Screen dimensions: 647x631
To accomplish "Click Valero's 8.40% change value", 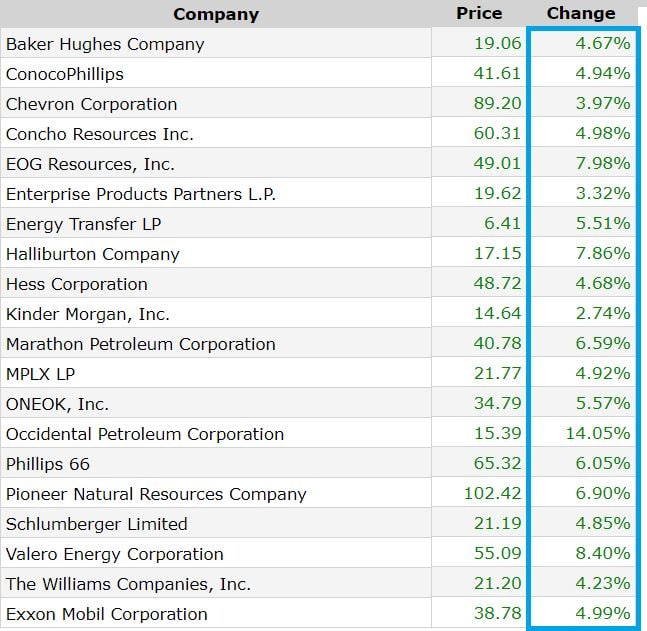I will [x=603, y=554].
